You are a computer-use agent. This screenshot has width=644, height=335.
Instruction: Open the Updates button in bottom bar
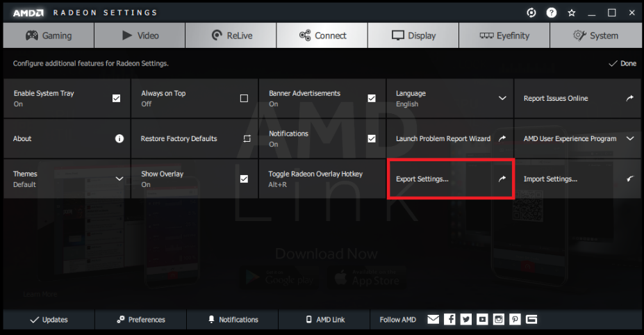click(x=49, y=320)
